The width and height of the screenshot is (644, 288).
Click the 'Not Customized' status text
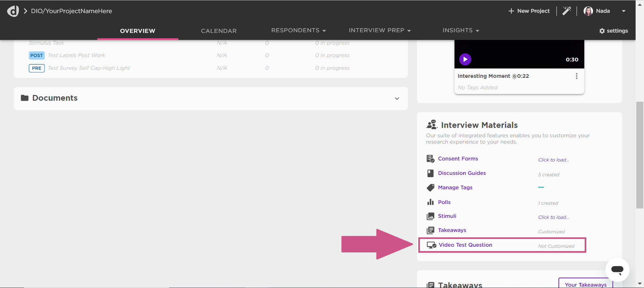(x=556, y=246)
